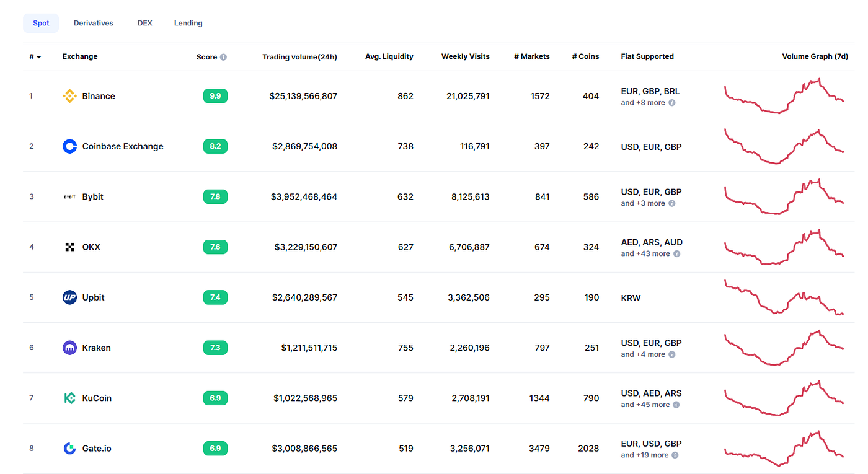The height and width of the screenshot is (474, 868).
Task: Click the $2,869,754,008 trading volume value
Action: click(x=304, y=146)
